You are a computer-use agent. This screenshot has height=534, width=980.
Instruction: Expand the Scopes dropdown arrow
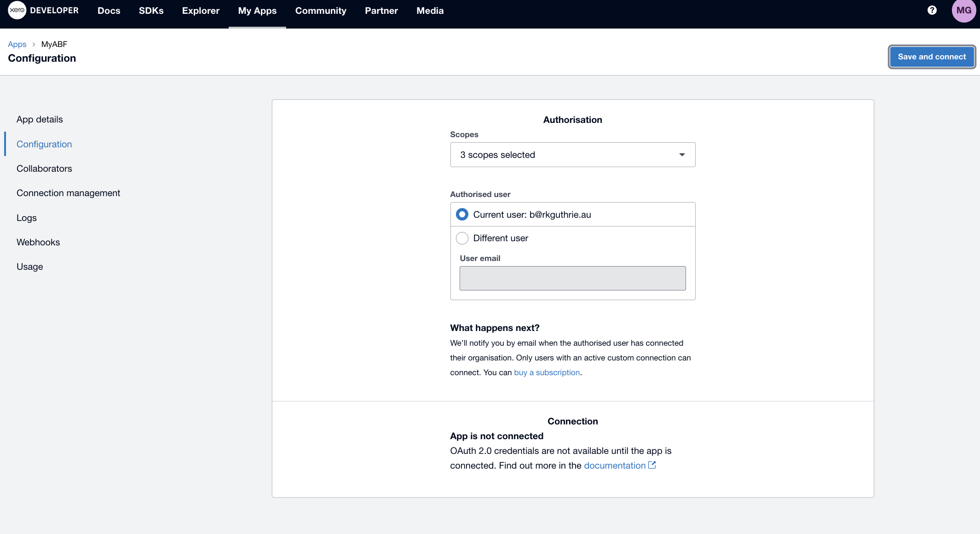(x=682, y=155)
